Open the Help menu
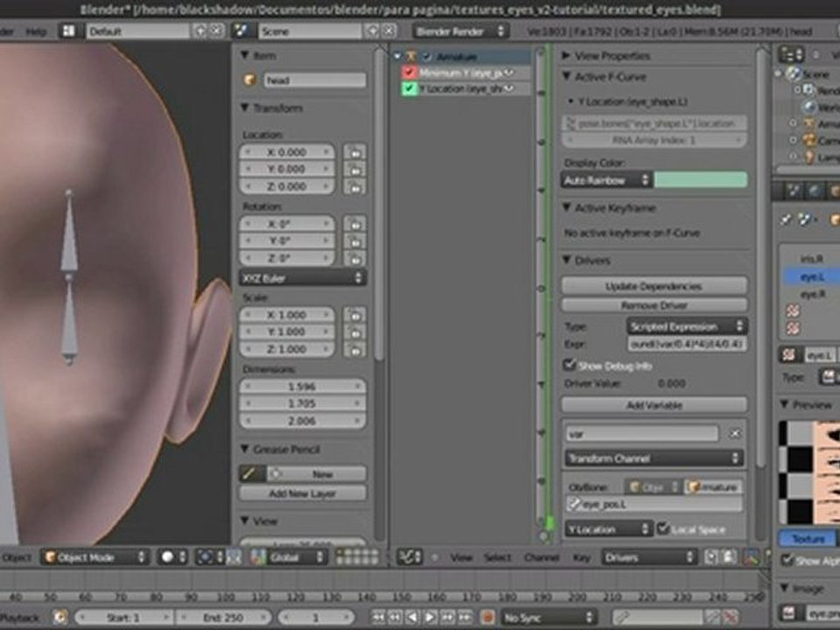 (36, 31)
